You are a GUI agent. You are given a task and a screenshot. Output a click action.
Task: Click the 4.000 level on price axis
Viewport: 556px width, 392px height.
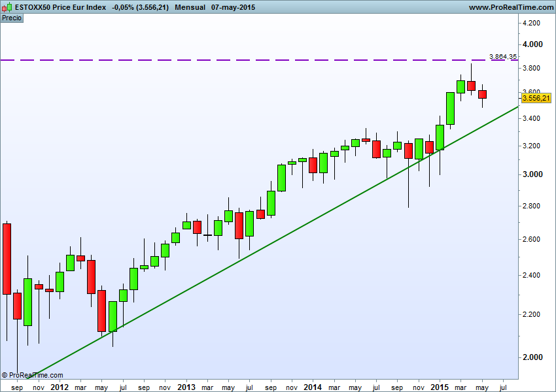[532, 44]
